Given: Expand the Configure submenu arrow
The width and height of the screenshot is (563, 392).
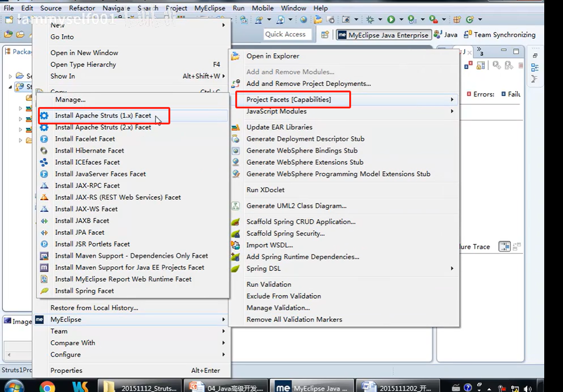Looking at the screenshot, I should [224, 354].
